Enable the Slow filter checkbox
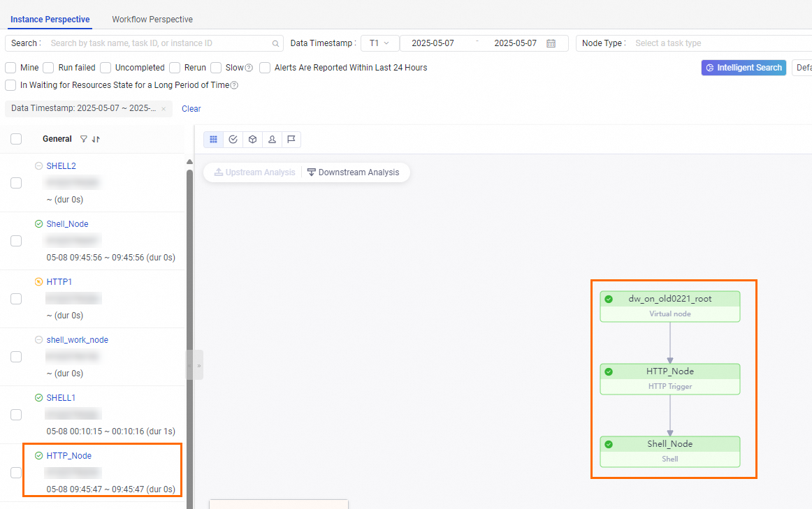 [216, 68]
